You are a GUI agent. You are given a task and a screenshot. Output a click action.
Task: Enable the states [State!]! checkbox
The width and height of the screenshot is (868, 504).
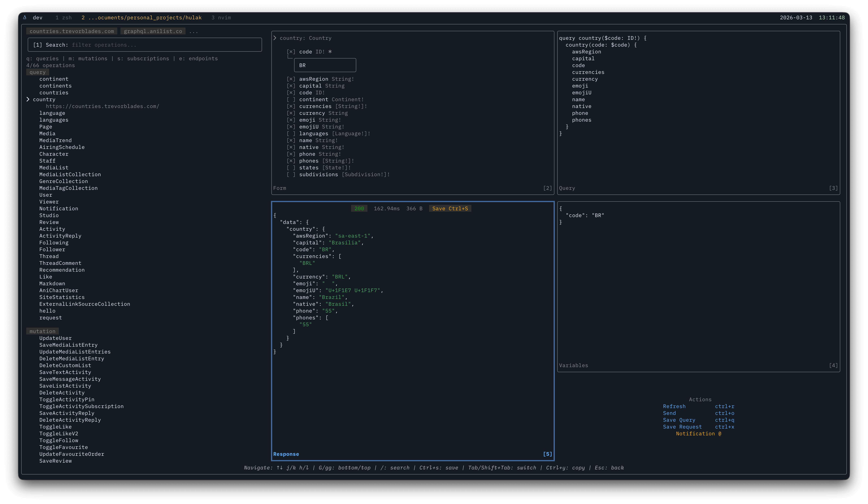click(291, 168)
